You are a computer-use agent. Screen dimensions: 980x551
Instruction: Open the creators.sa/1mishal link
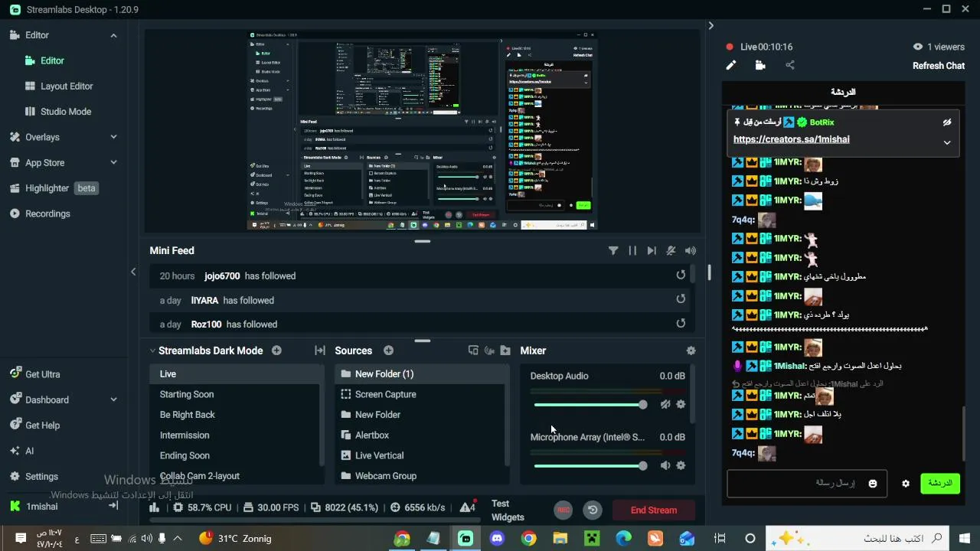pyautogui.click(x=791, y=139)
